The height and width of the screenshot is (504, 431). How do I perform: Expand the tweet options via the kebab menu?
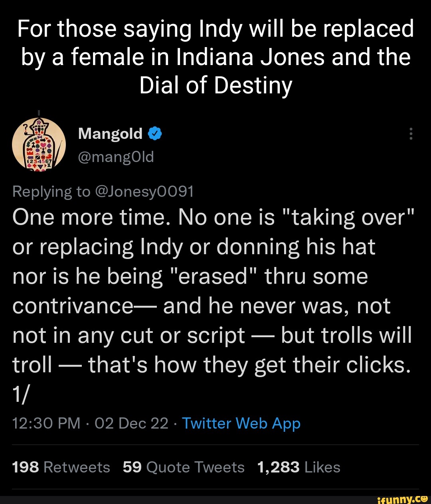(411, 134)
